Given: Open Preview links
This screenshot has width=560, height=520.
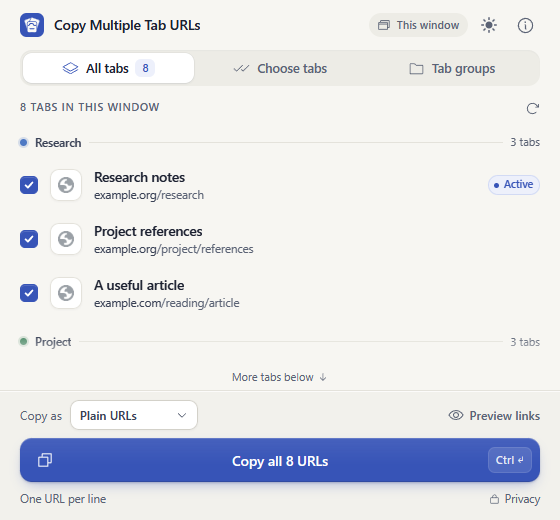Looking at the screenshot, I should tap(494, 416).
